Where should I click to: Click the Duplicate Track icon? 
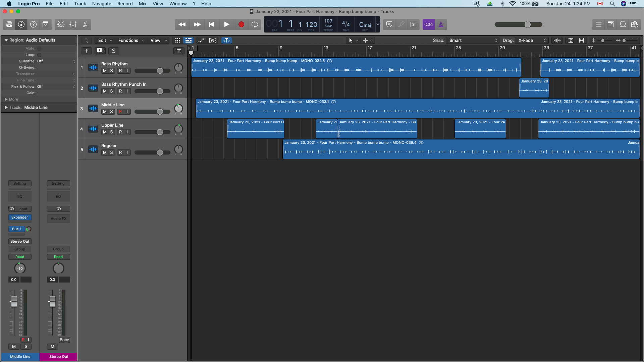100,51
